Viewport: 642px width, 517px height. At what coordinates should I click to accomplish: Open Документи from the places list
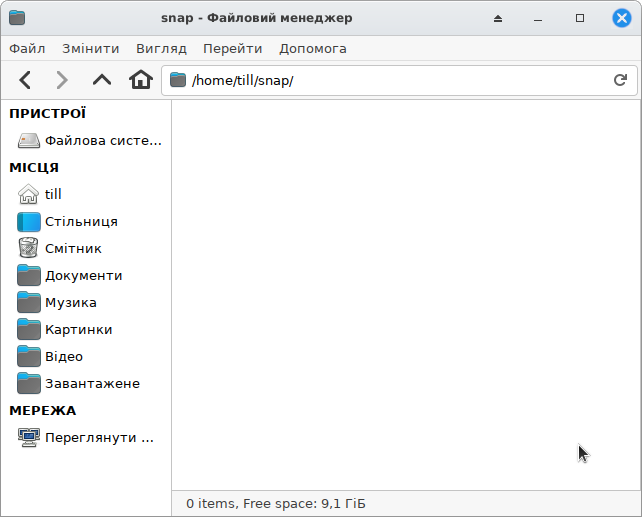pyautogui.click(x=86, y=275)
